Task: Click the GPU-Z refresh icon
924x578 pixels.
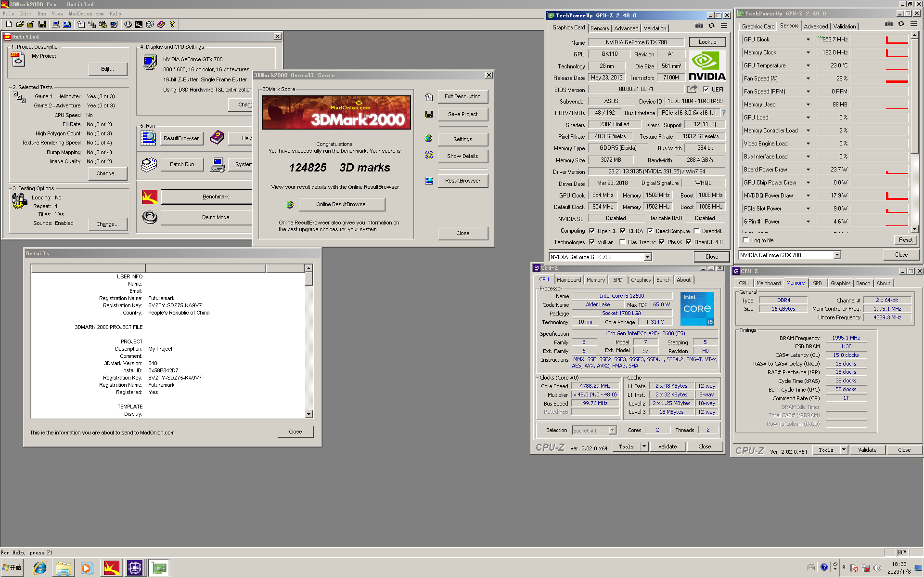Action: [711, 26]
